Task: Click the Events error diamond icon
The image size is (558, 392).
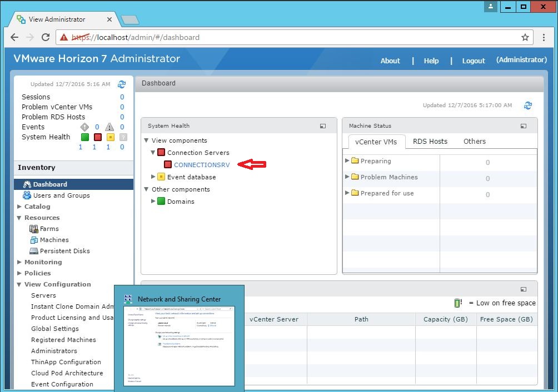Action: coord(84,127)
